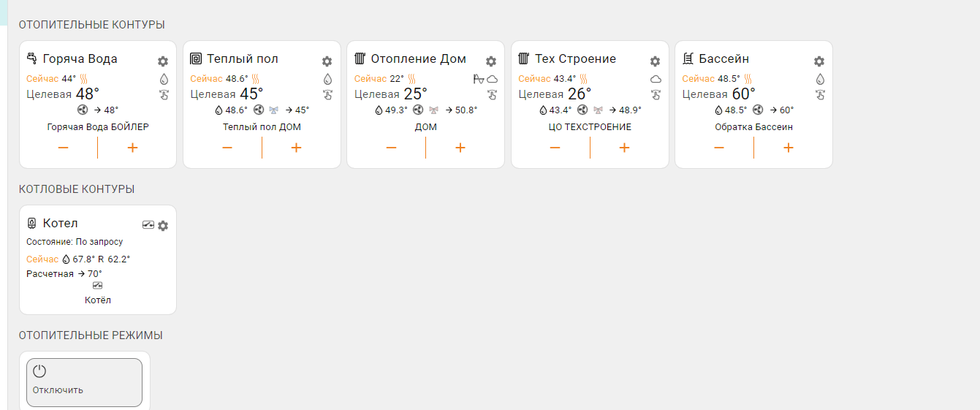Viewport: 980px width, 410px height.
Task: Click manual mode hand icon on Бассейн card
Action: pos(820,94)
